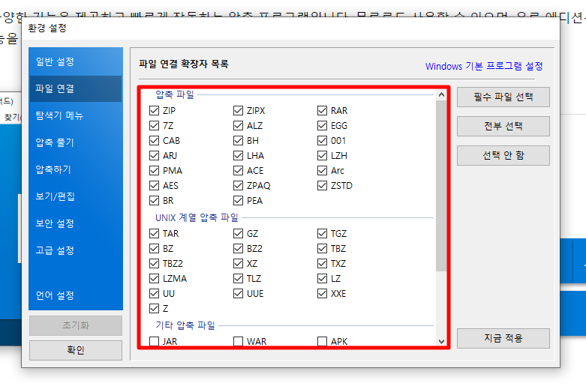Toggle the Arc checkbox
The image size is (586, 392).
coord(322,171)
